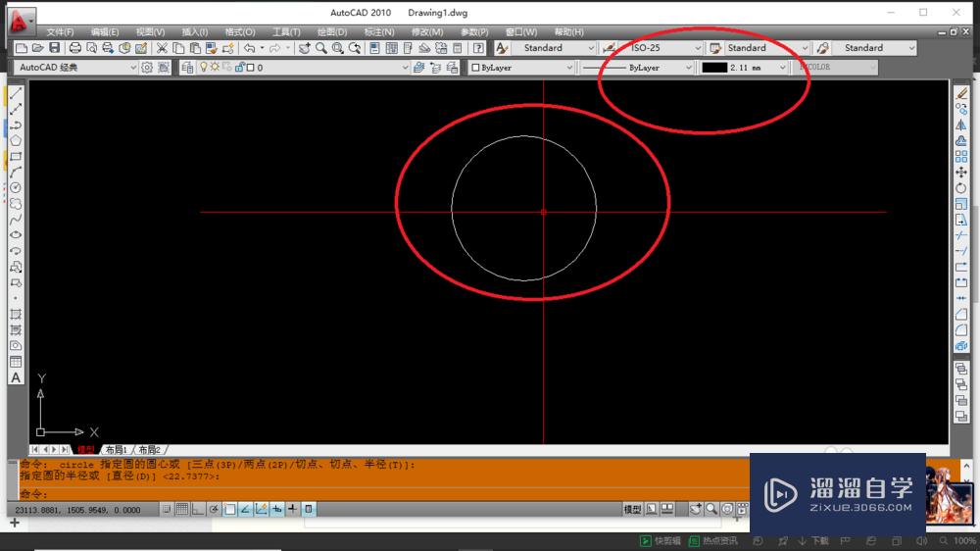Open the 修改(M) menu
Screen dimensions: 980x551
coord(427,32)
